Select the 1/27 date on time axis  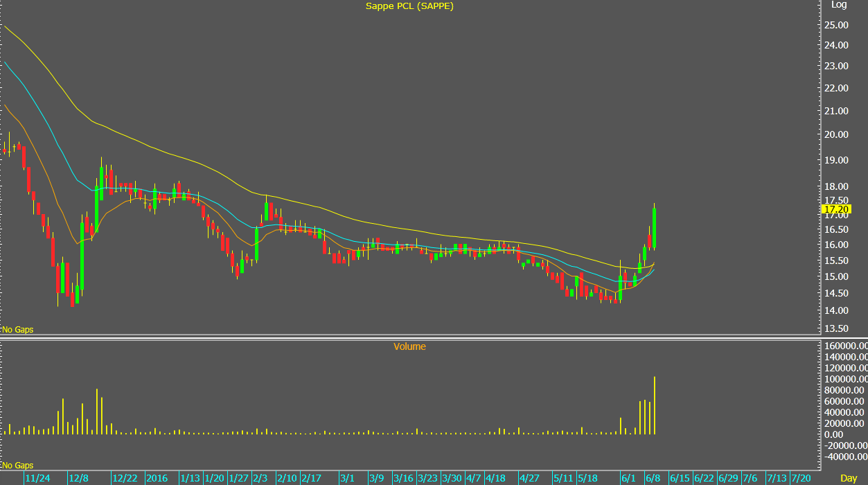238,479
